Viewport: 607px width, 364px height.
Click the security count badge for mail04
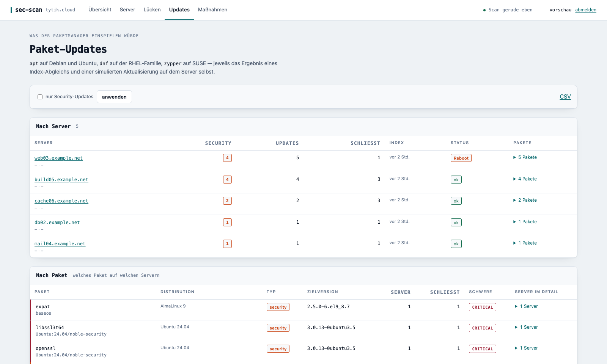click(227, 244)
